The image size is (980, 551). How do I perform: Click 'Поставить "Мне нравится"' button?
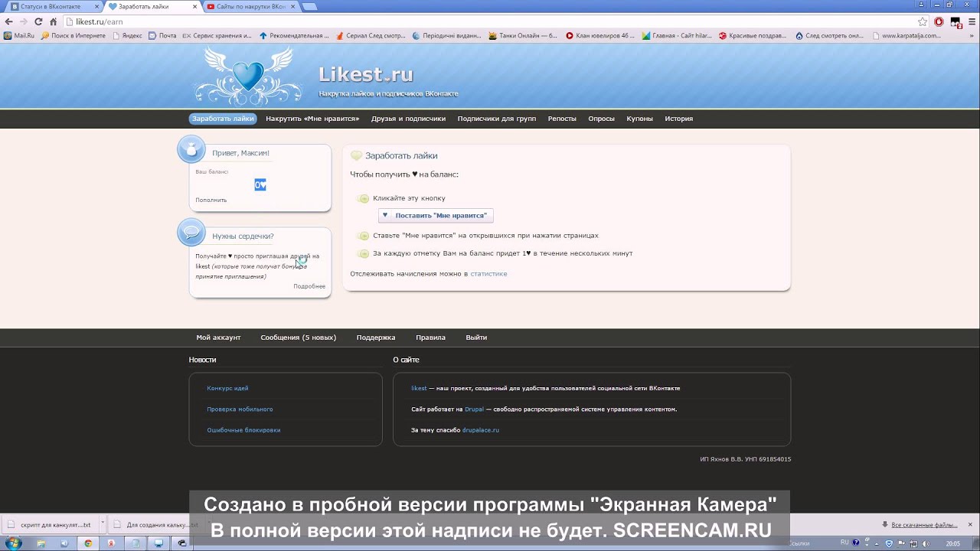[435, 216]
